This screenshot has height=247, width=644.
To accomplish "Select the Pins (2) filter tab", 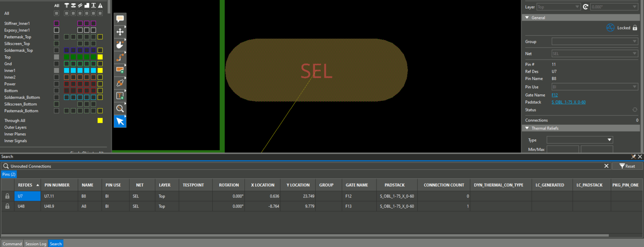I will (9, 174).
